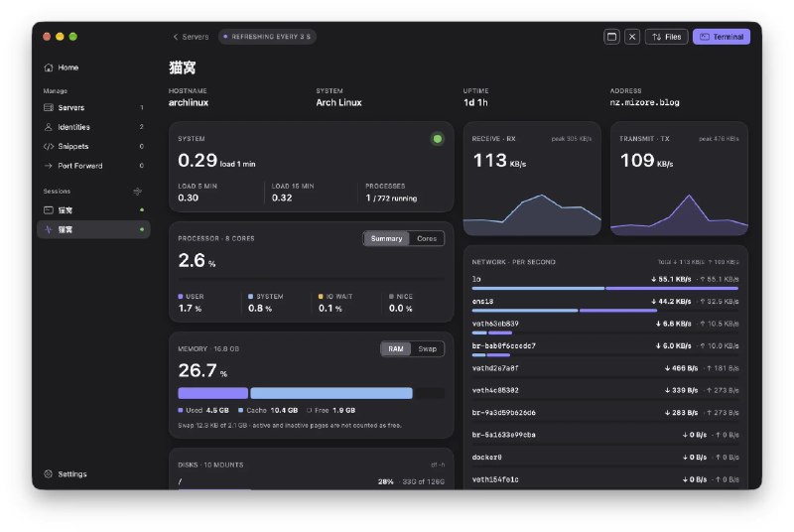Go back to Servers
Image resolution: width=794 pixels, height=532 pixels.
tap(191, 37)
